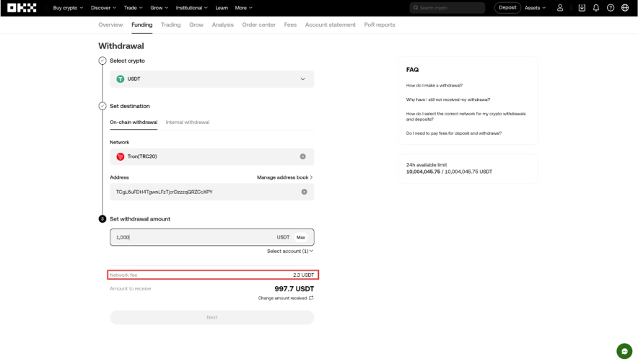Open the Assets dropdown in header

(x=535, y=8)
